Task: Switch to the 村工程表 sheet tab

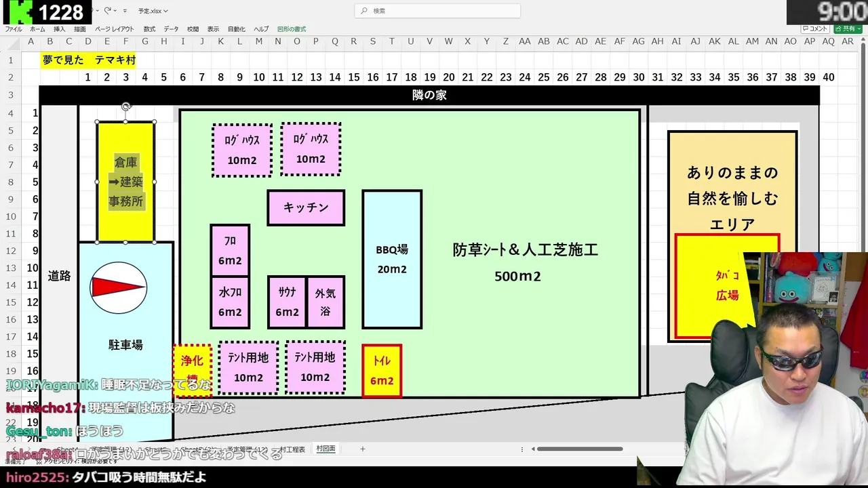Action: click(x=292, y=449)
